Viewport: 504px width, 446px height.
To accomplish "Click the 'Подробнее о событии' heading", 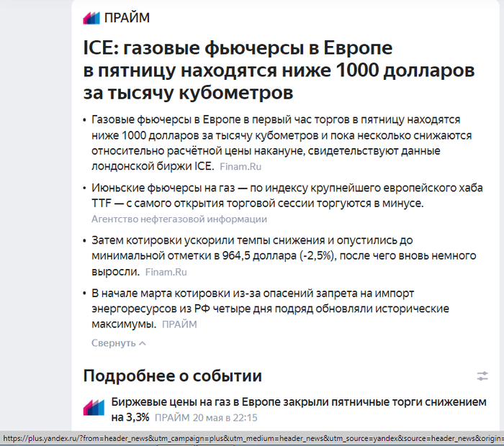I will click(172, 376).
